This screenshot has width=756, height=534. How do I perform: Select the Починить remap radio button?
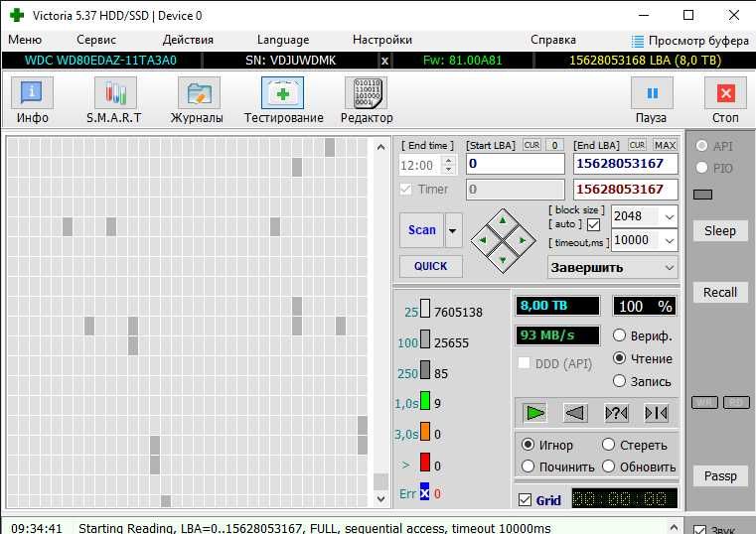tap(528, 467)
